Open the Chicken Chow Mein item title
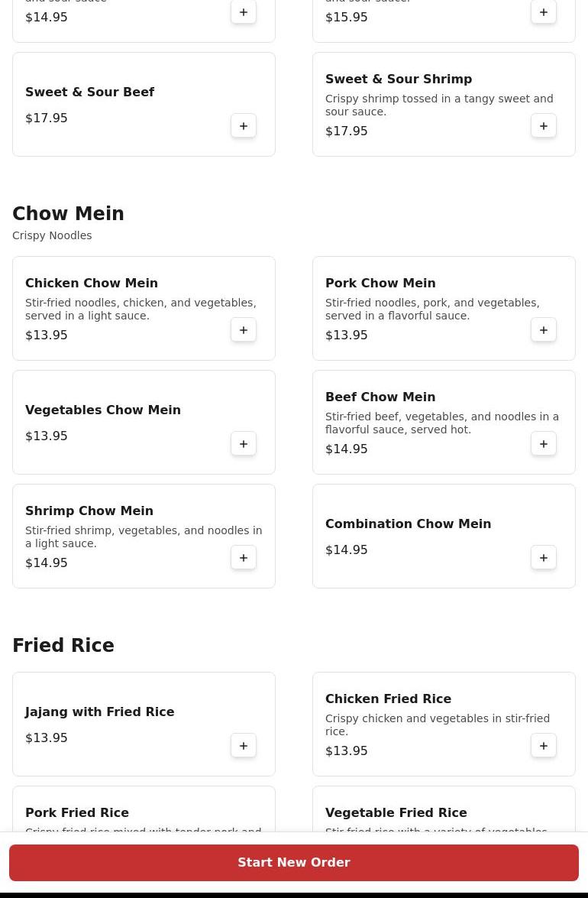 point(92,283)
